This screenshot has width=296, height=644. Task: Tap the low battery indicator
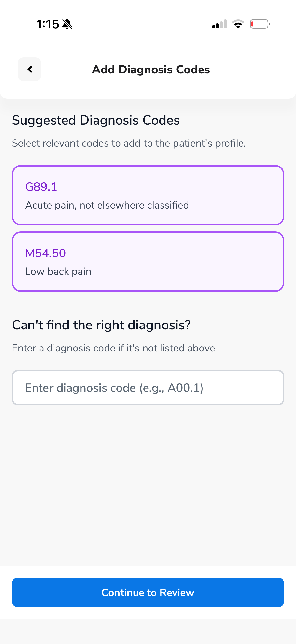pos(259,24)
